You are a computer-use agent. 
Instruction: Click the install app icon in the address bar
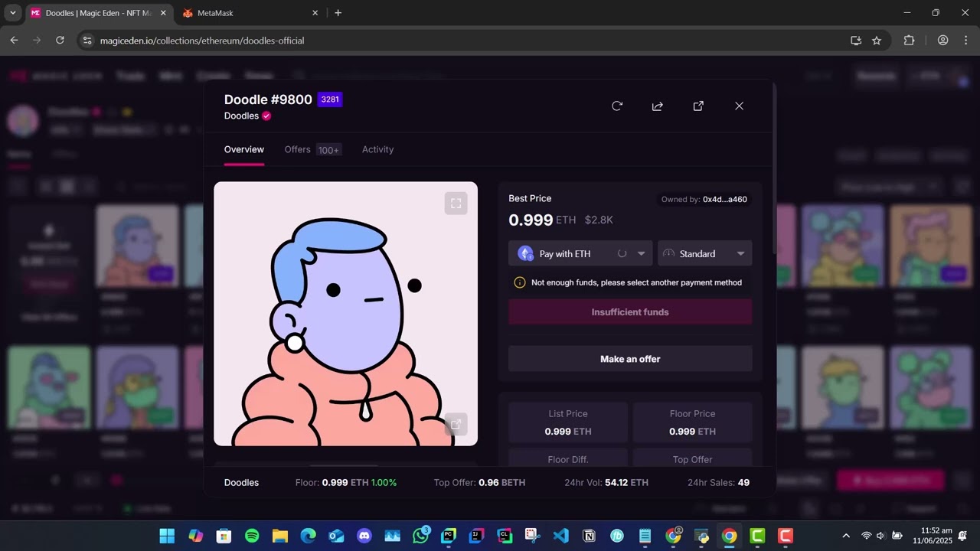(856, 41)
